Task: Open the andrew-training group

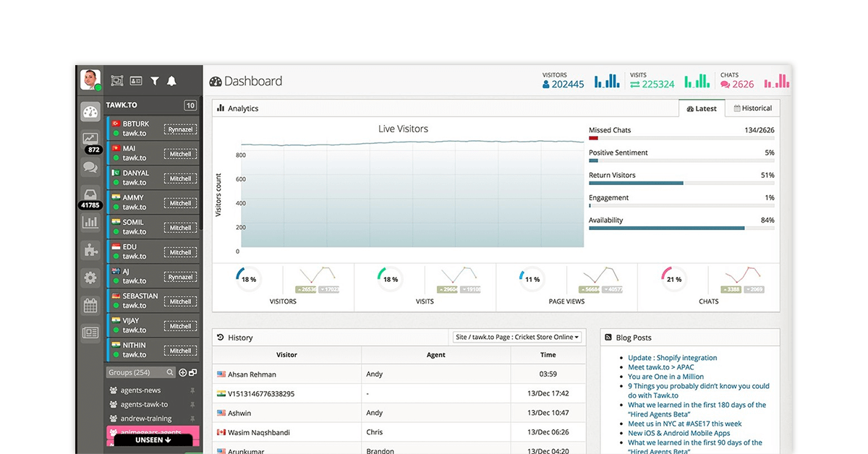Action: (x=146, y=419)
